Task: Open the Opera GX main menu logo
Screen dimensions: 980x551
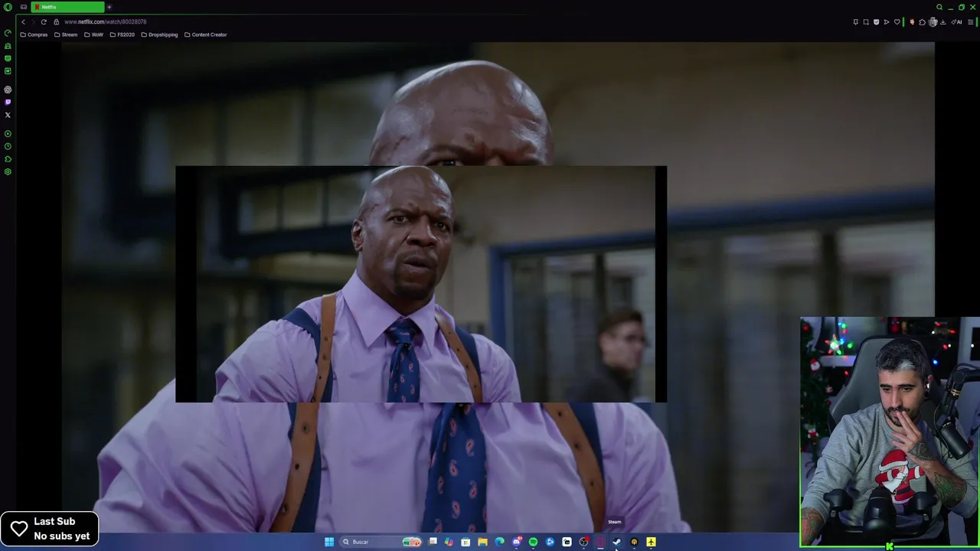Action: pos(8,8)
